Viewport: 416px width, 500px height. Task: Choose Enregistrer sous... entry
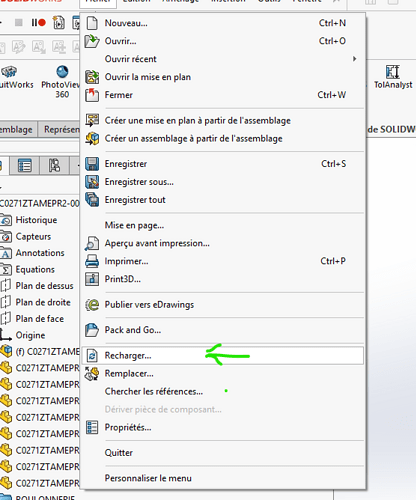(222, 182)
